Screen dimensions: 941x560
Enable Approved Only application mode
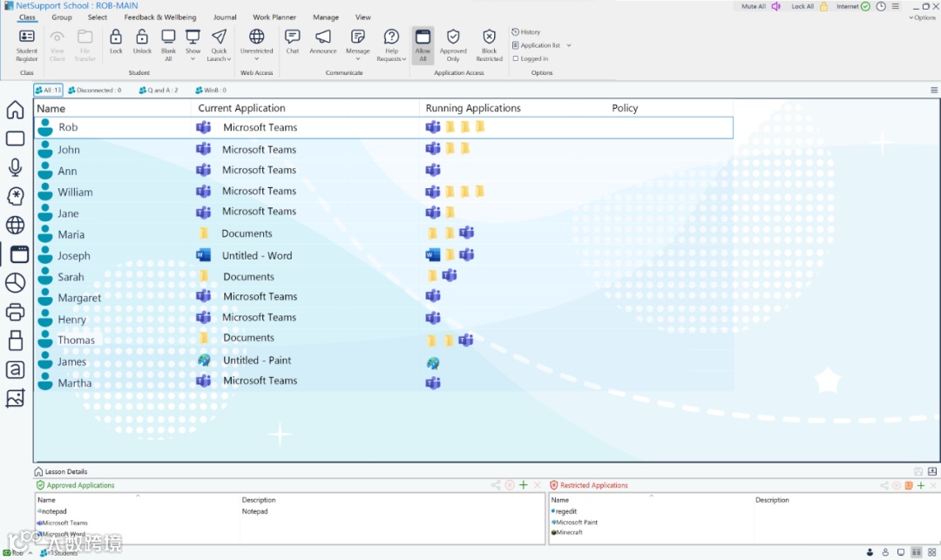pos(453,45)
